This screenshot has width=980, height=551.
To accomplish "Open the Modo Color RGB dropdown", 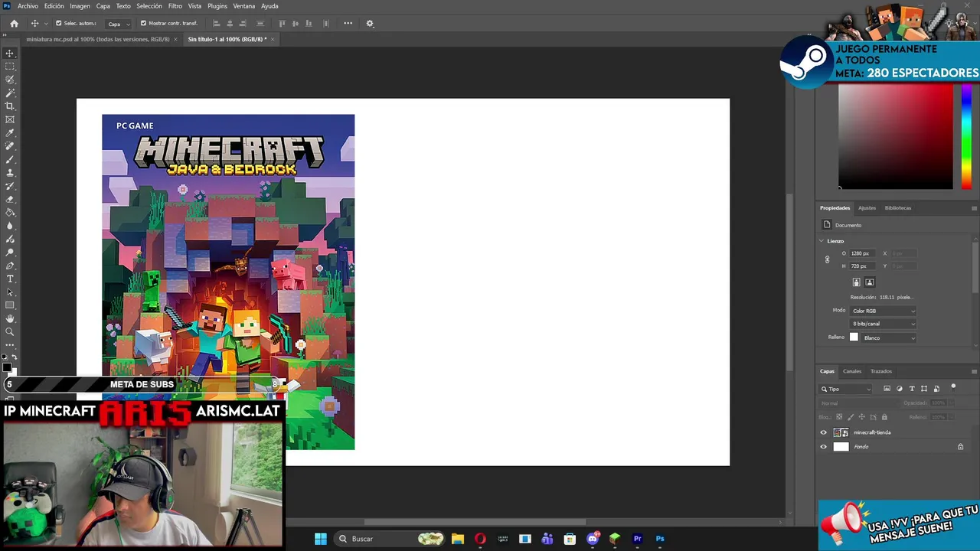I will (x=883, y=311).
